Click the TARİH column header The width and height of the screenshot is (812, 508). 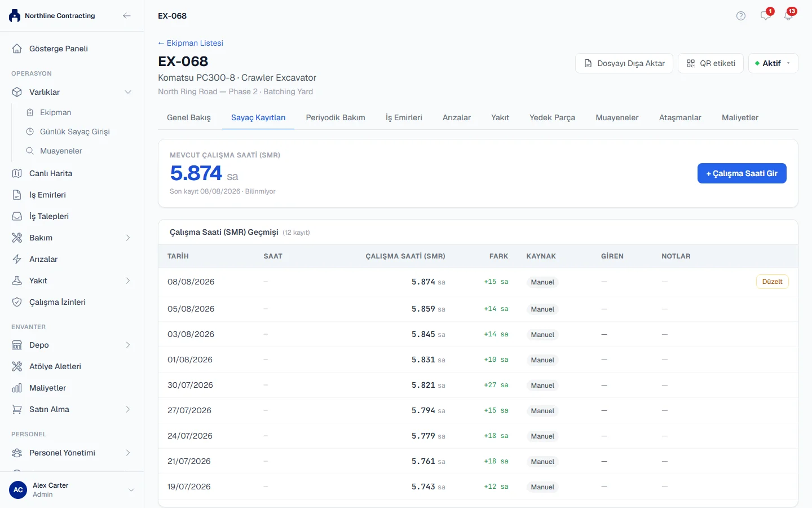click(x=178, y=256)
